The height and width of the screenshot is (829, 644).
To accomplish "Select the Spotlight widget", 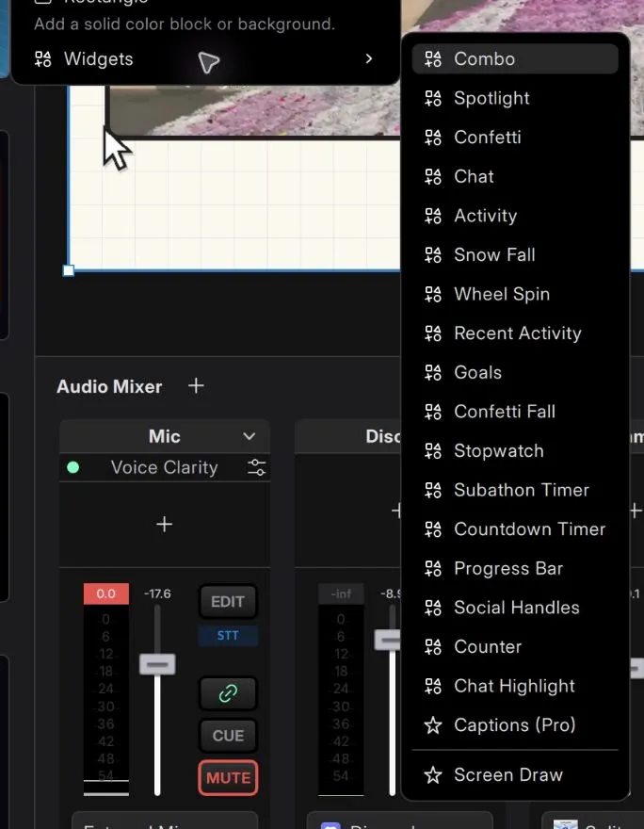I will pyautogui.click(x=515, y=98).
